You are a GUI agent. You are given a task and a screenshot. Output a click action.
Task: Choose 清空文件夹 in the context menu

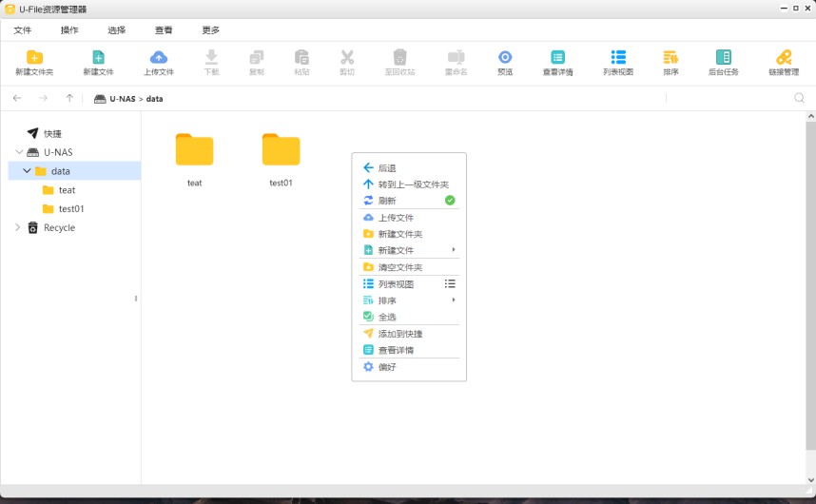coord(409,267)
